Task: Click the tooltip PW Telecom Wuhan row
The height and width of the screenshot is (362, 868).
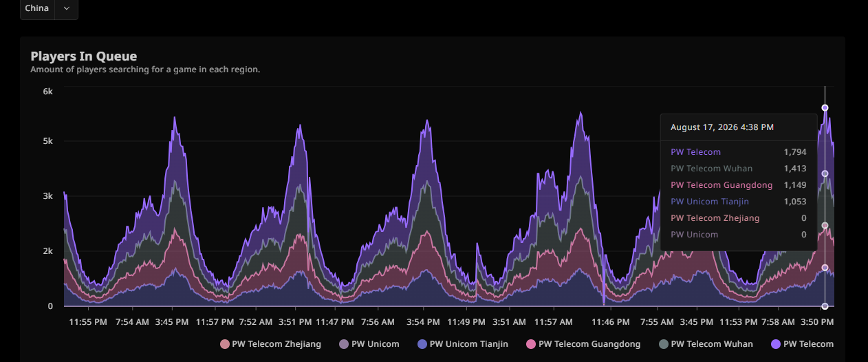Action: pyautogui.click(x=739, y=169)
